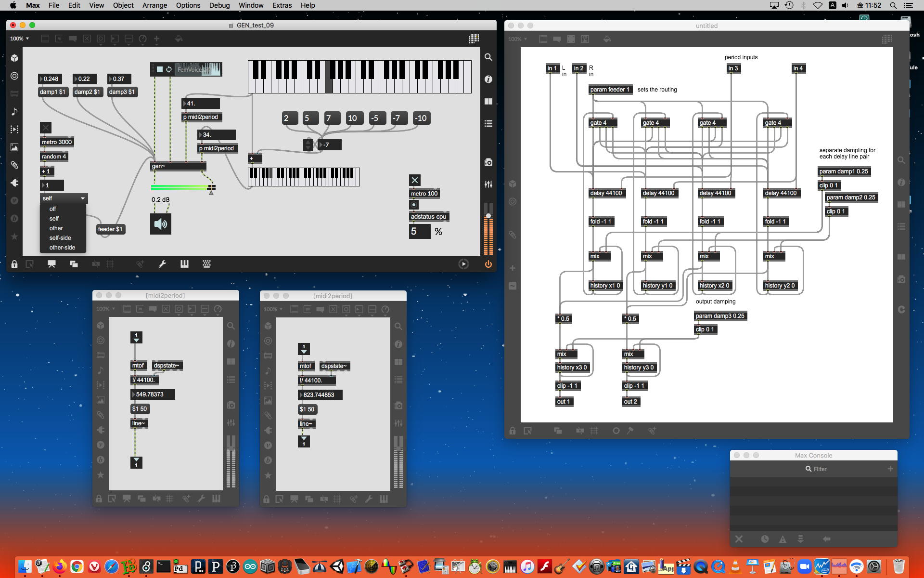The image size is (924, 578).
Task: Click the green live gain slider
Action: coord(180,187)
